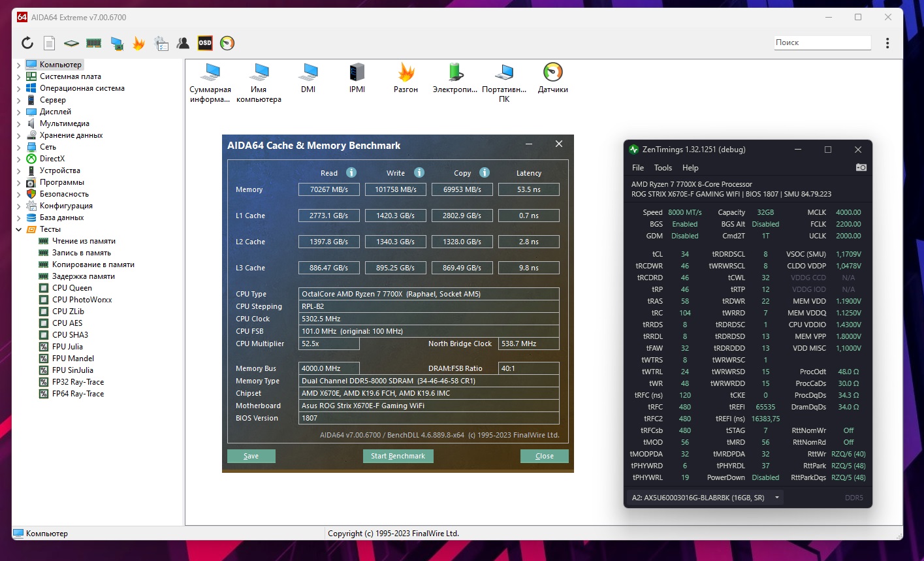Open the three-dot menu beside search

coord(887,43)
